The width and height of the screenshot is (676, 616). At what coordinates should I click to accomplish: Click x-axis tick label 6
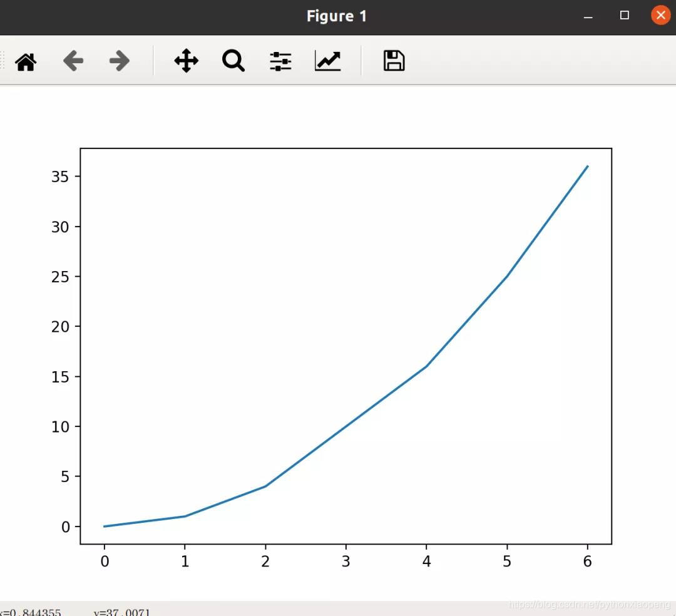(587, 562)
